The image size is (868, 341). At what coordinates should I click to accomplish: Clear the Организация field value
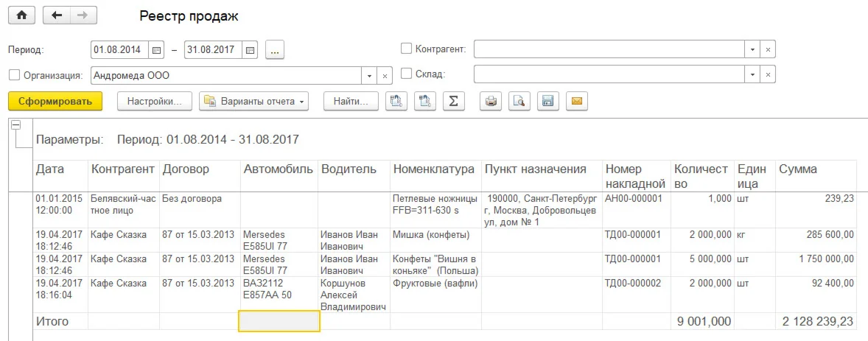coord(385,75)
